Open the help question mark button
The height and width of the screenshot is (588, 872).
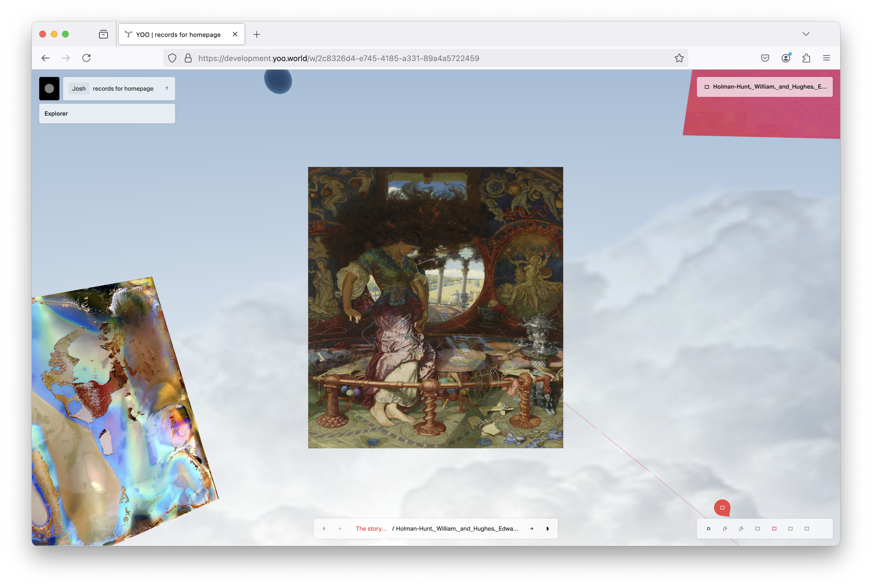point(167,89)
